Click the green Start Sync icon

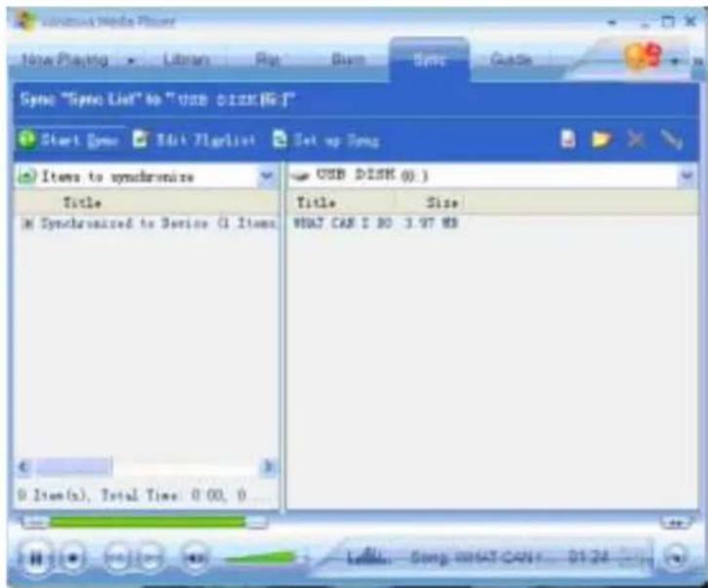click(x=26, y=139)
